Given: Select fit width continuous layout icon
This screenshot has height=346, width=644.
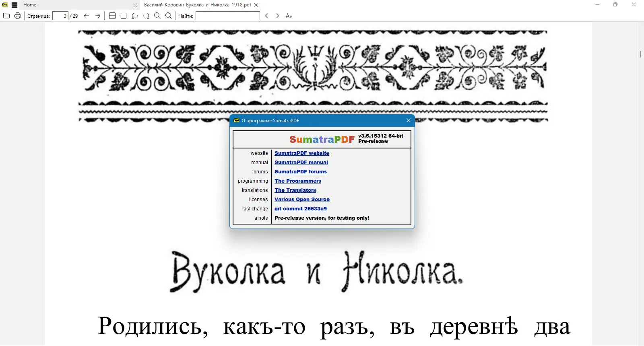Looking at the screenshot, I should pos(112,16).
